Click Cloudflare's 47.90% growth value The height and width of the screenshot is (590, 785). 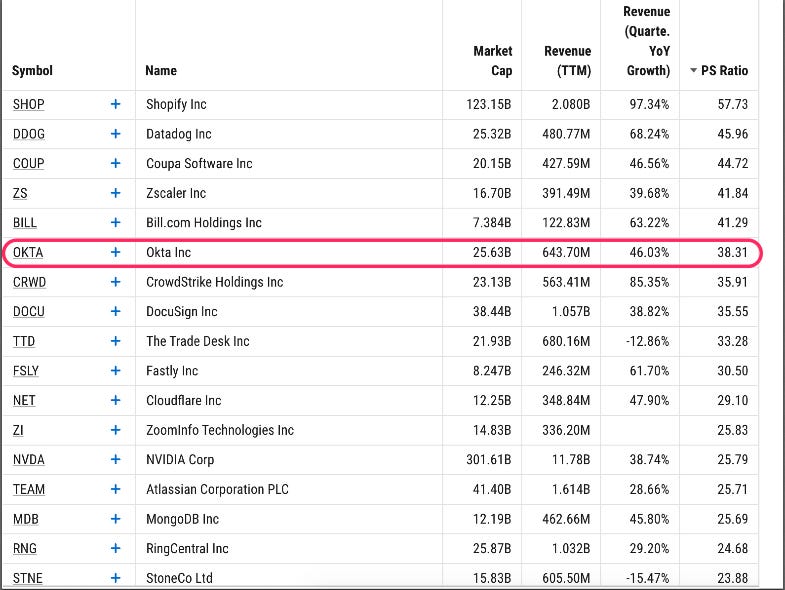[649, 400]
